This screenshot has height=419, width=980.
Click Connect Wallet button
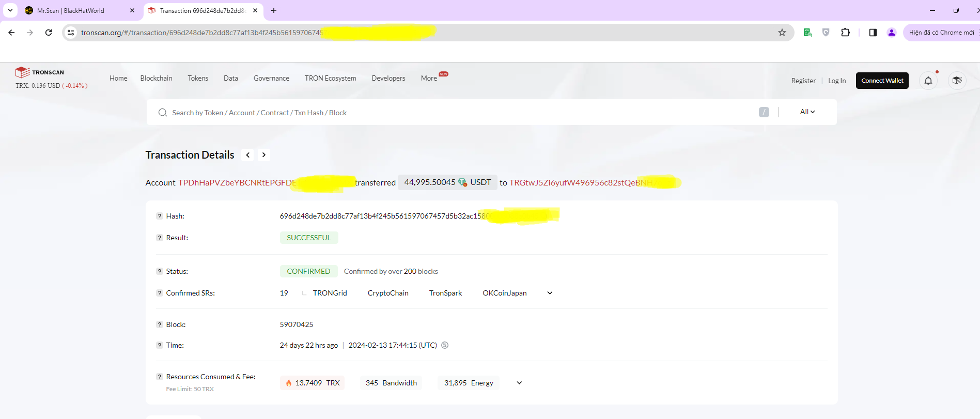(x=882, y=81)
